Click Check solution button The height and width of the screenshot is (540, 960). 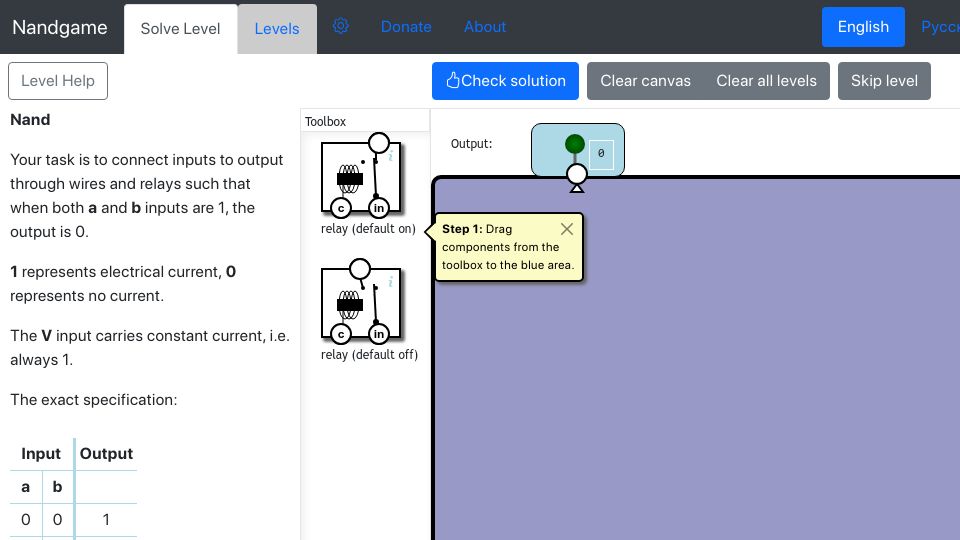point(505,81)
